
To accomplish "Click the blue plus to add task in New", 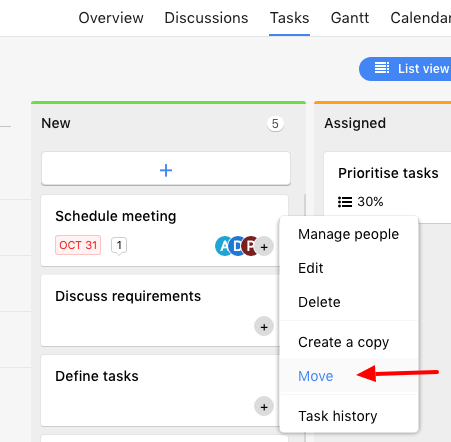I will (166, 170).
